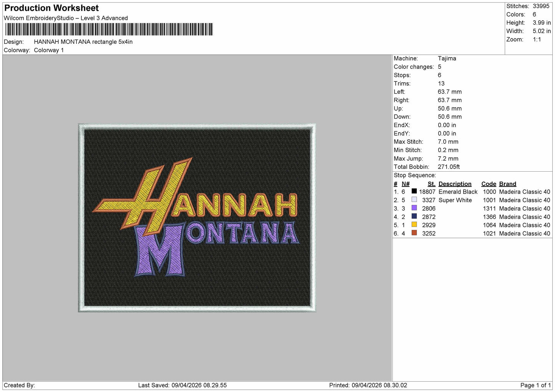Click stitch count 3252 in row 6
This screenshot has width=555, height=392.
tap(429, 233)
